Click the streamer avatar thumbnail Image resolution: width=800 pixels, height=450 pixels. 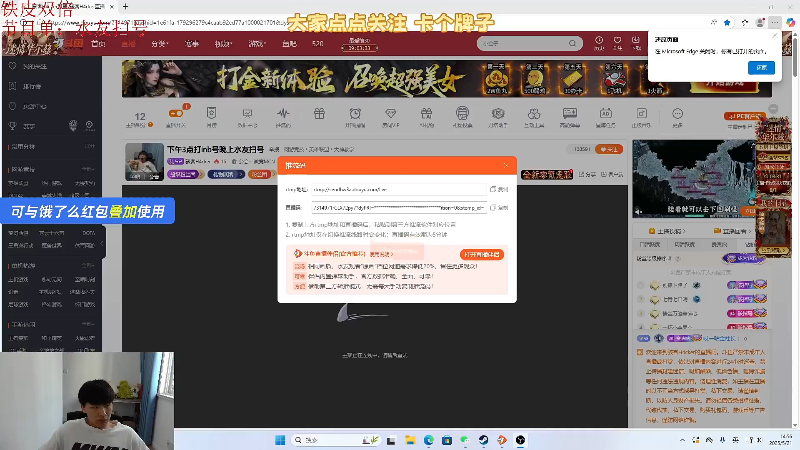pyautogui.click(x=144, y=162)
